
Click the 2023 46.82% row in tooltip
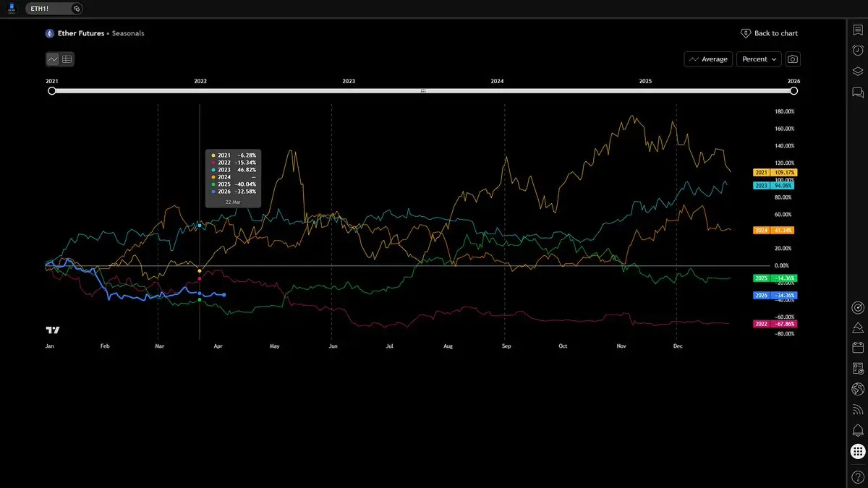(233, 170)
